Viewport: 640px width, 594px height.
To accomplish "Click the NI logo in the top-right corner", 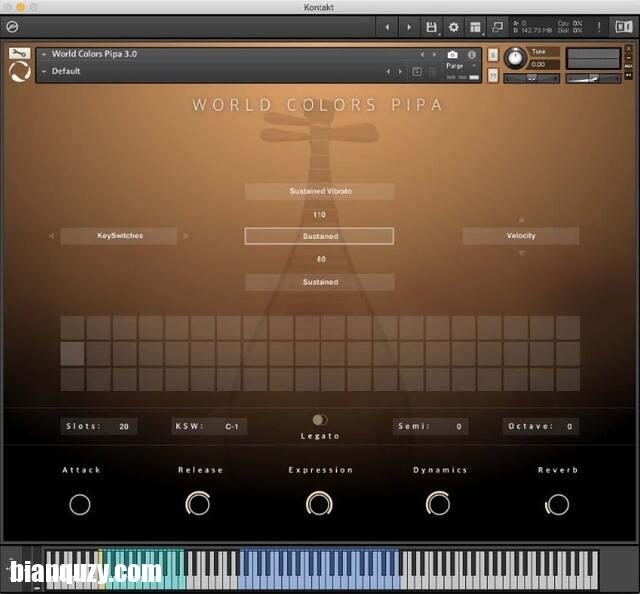I will [x=623, y=27].
